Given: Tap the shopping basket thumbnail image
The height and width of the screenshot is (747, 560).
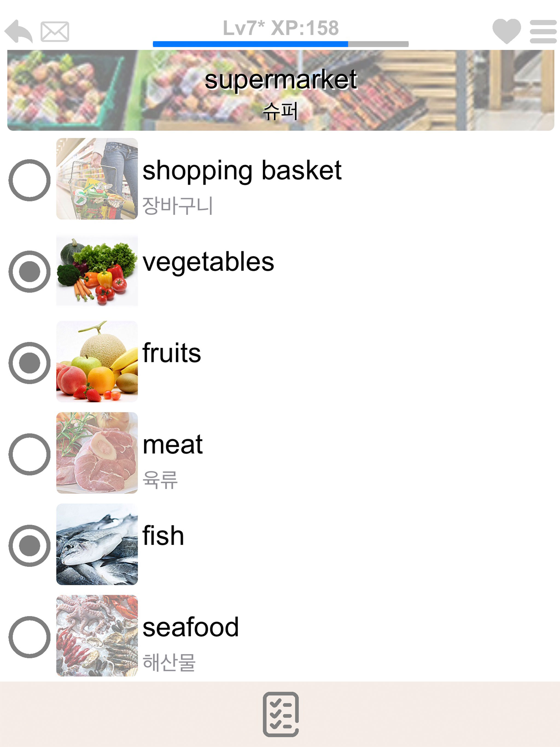Looking at the screenshot, I should pos(97,179).
